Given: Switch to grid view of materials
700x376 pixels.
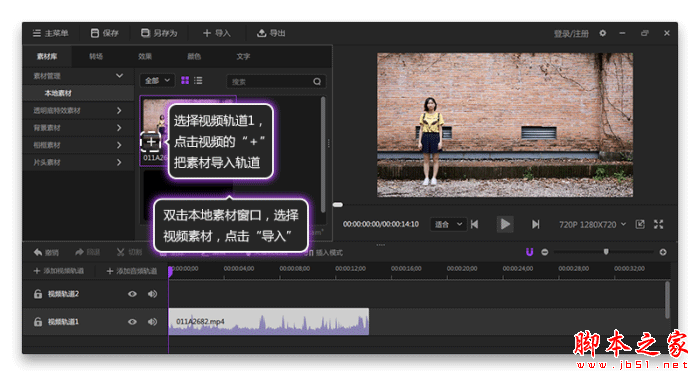Looking at the screenshot, I should point(185,80).
